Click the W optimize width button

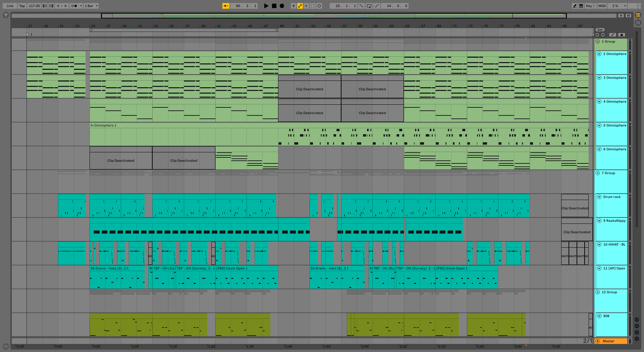click(x=628, y=15)
